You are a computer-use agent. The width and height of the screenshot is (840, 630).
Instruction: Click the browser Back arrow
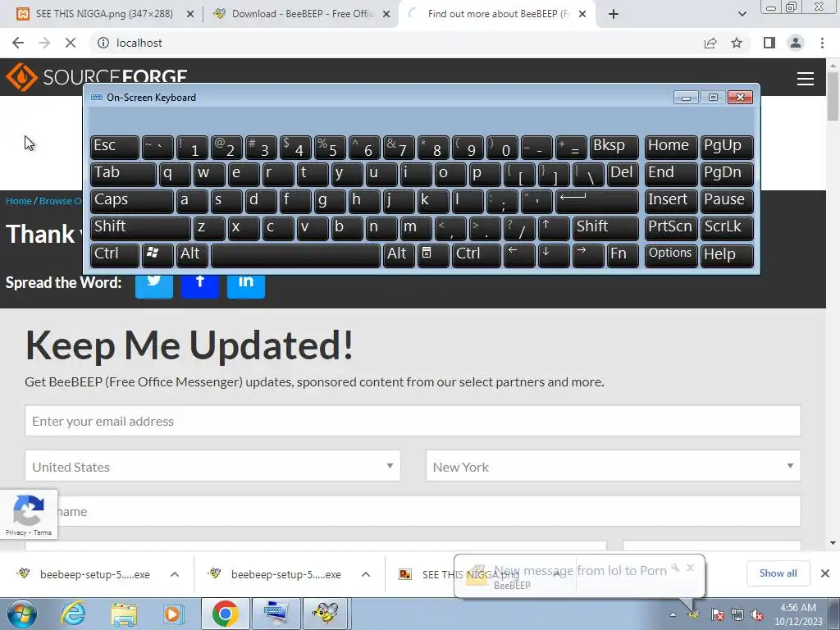click(x=18, y=43)
